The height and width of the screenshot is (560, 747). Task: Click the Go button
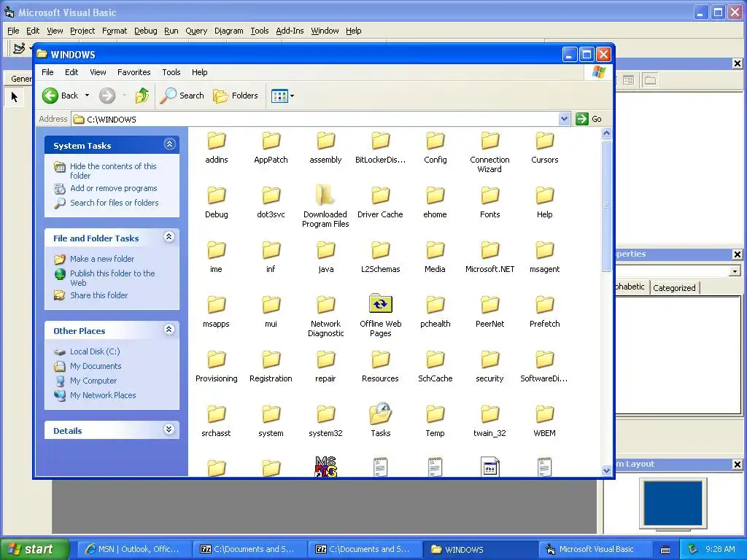tap(589, 119)
